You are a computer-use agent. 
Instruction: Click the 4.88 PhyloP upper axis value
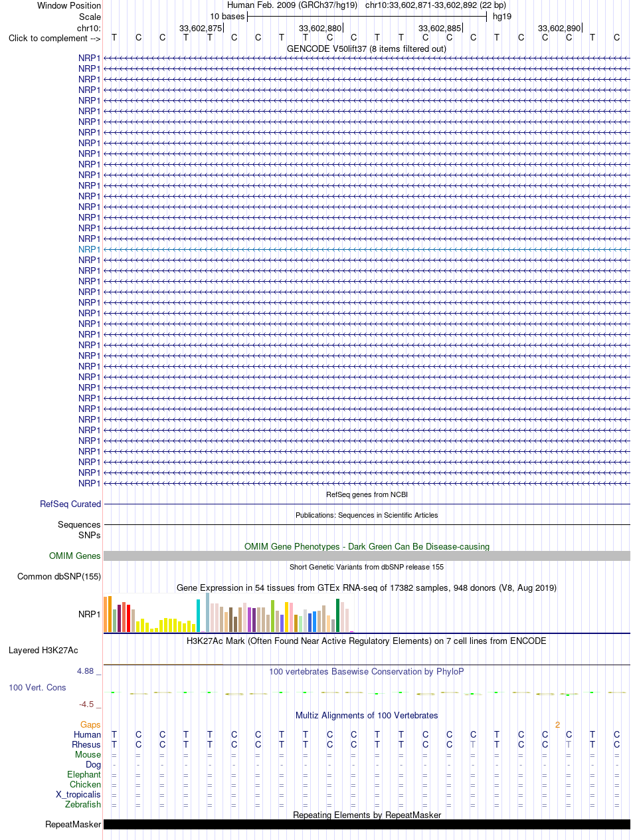pyautogui.click(x=89, y=671)
